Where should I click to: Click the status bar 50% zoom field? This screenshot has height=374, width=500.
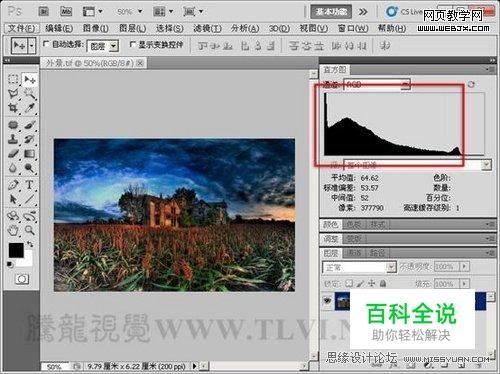click(55, 367)
